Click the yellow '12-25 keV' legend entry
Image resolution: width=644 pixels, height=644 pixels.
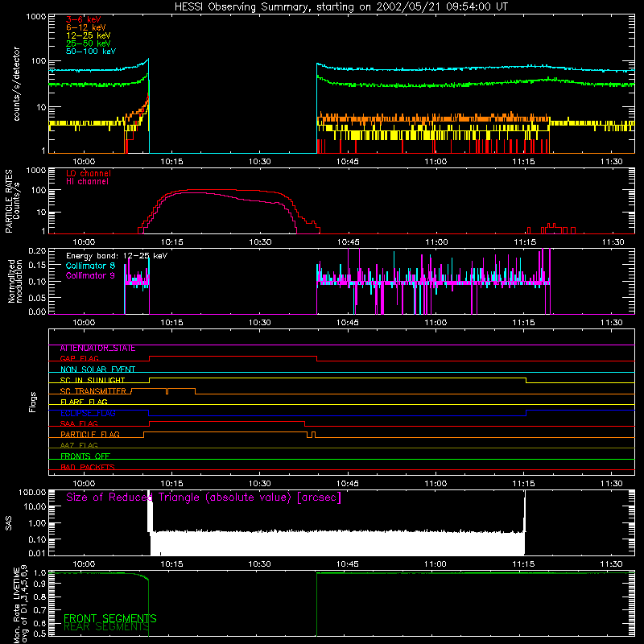(x=89, y=35)
